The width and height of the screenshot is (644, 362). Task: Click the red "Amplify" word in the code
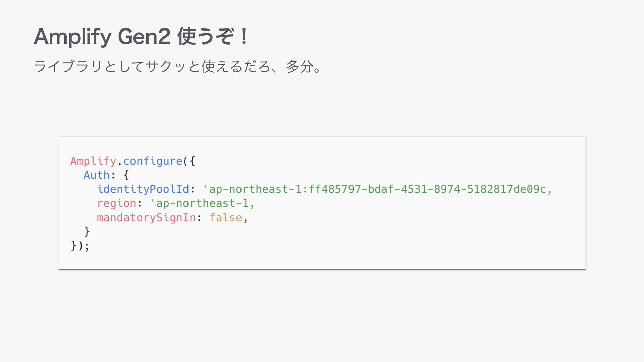click(93, 161)
